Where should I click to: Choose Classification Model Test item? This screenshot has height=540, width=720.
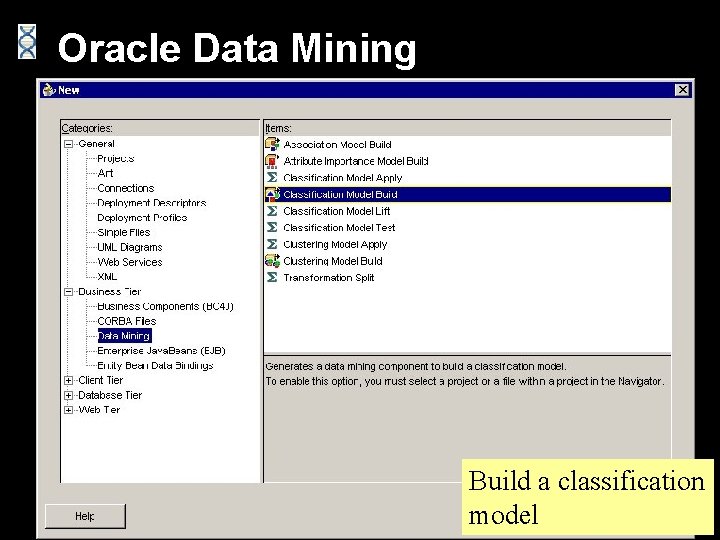point(339,228)
